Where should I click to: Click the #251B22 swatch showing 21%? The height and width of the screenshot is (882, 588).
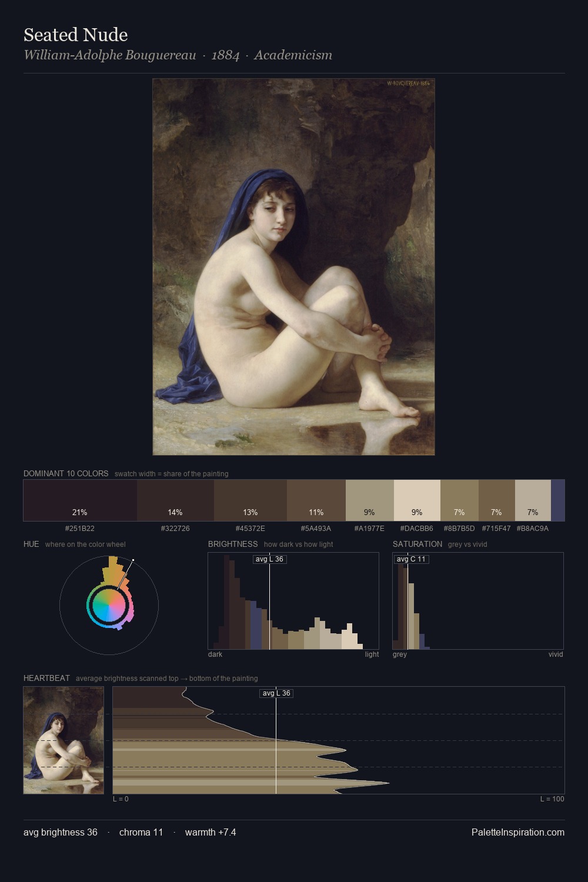point(80,500)
